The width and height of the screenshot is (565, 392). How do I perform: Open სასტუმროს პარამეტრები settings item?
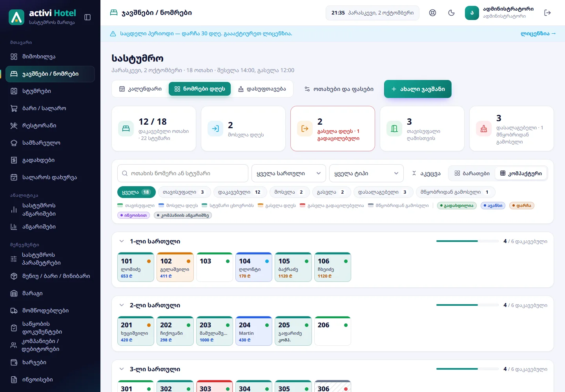click(x=50, y=259)
